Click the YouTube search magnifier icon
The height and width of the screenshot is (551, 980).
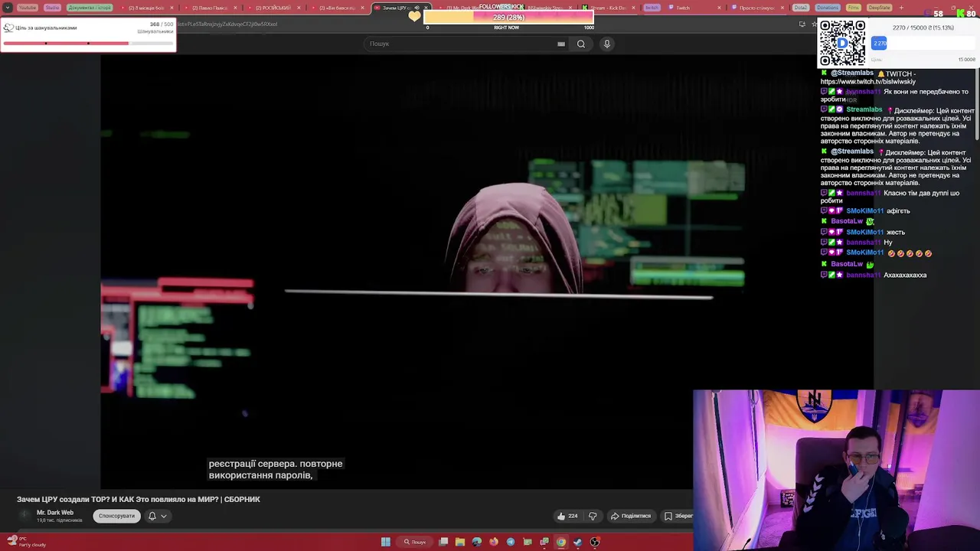click(581, 44)
